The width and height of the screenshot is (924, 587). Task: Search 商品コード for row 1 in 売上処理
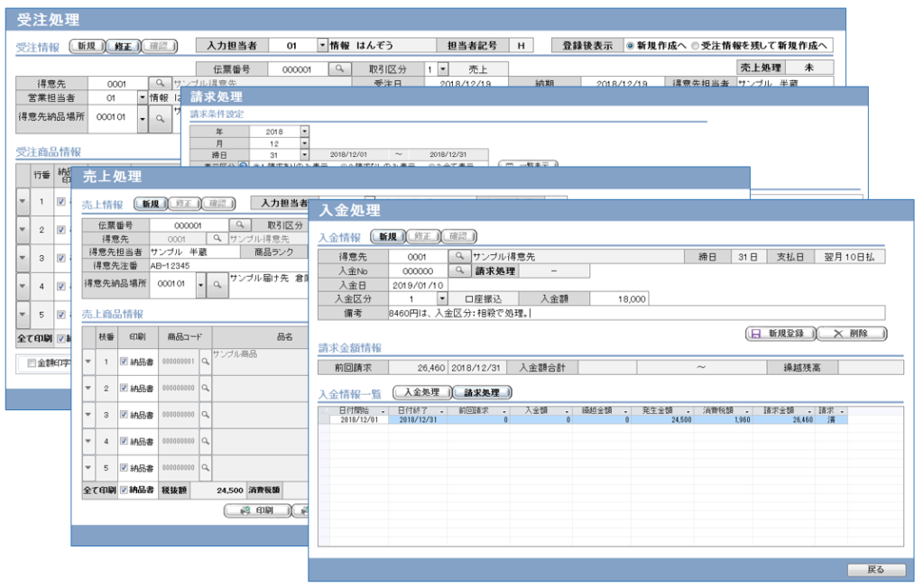206,362
